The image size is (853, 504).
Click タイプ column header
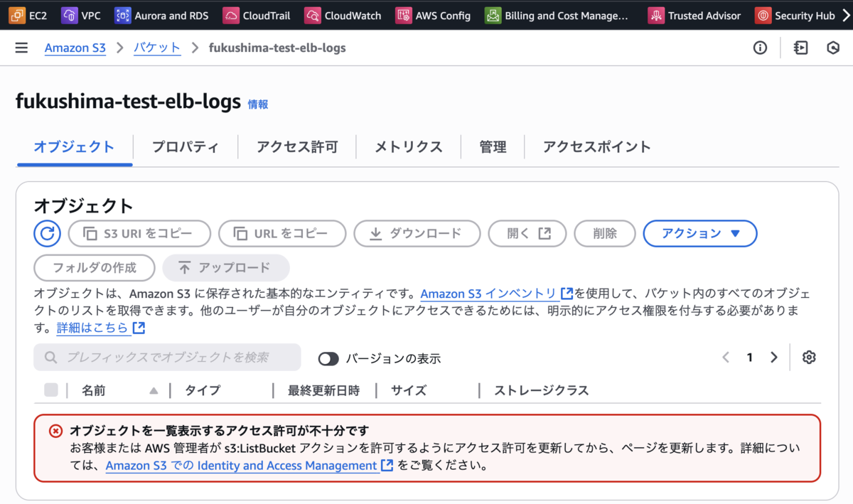pos(203,390)
